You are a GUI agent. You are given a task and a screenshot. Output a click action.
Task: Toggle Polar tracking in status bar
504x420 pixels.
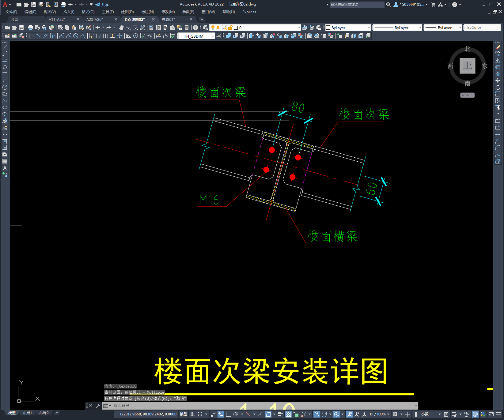point(236,414)
